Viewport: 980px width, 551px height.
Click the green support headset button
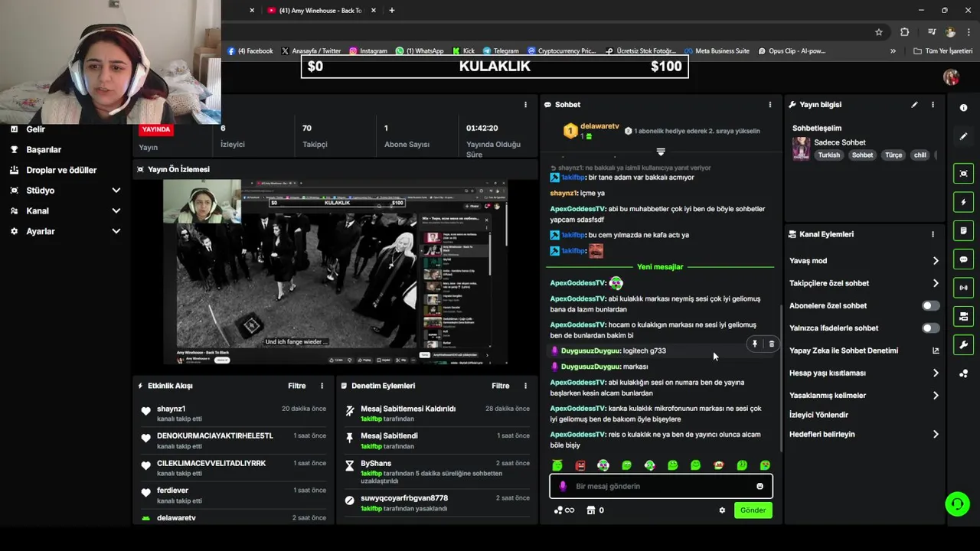tap(957, 504)
